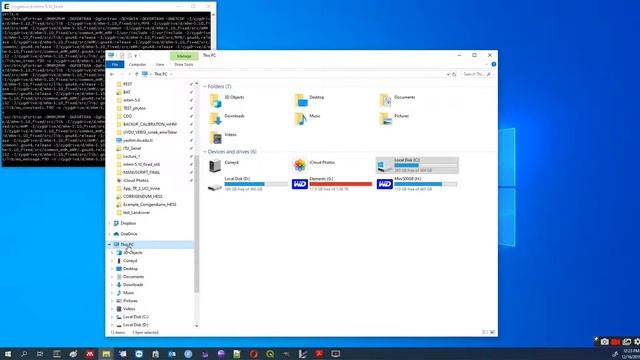The image size is (640, 360).
Task: Collapse the This PC tree node
Action: point(109,244)
